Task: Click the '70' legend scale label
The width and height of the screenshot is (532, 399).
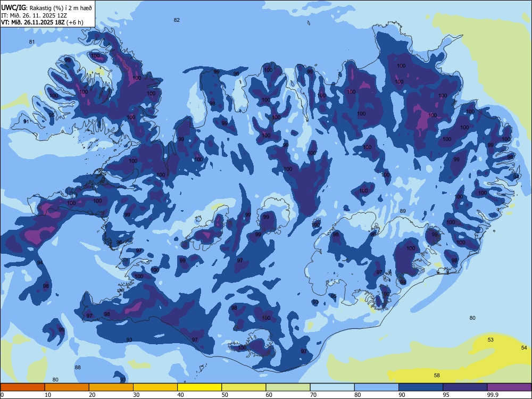Action: point(313,395)
